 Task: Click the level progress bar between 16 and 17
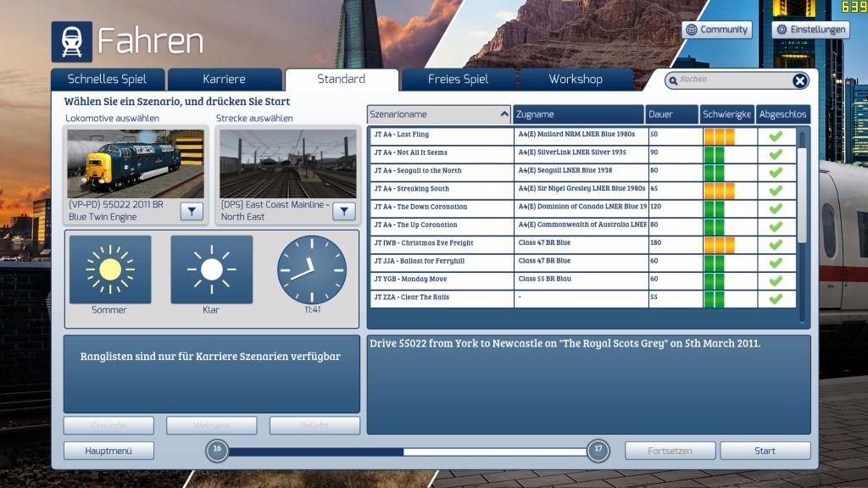408,452
